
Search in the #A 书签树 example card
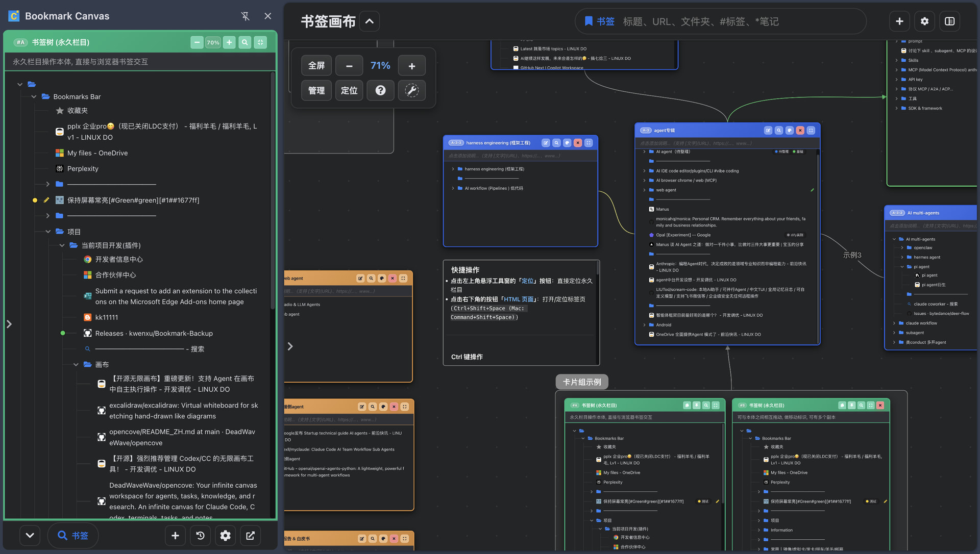[x=706, y=406]
